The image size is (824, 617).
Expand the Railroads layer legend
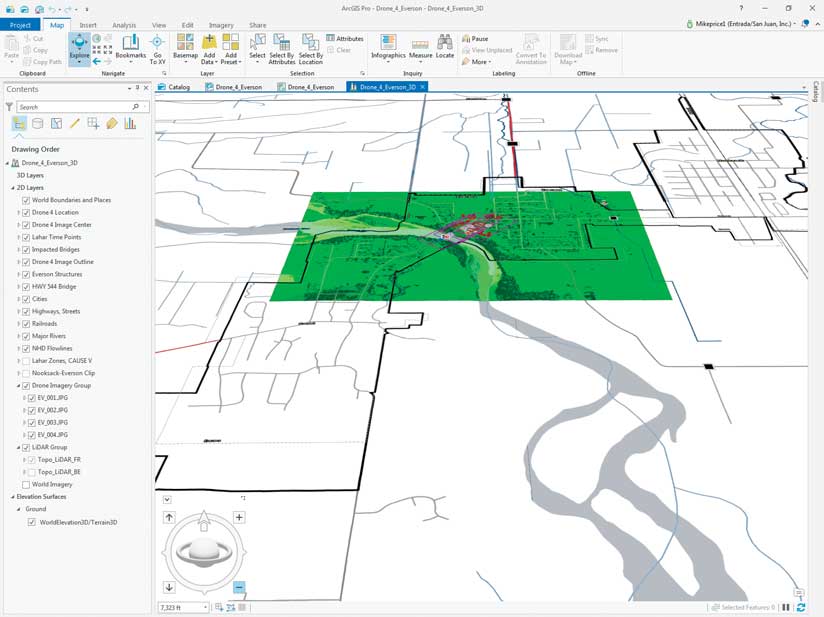[x=18, y=324]
